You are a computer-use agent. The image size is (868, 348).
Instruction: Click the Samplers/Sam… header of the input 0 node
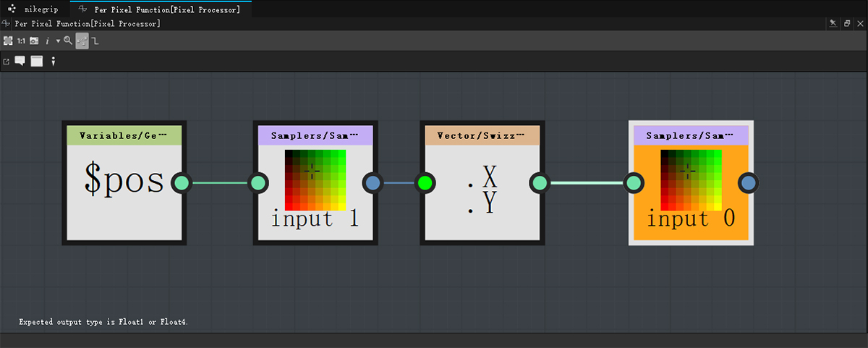coord(691,135)
